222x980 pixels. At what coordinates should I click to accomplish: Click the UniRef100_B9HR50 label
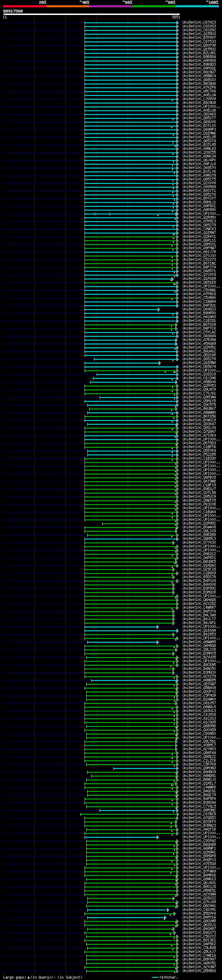pos(199,313)
